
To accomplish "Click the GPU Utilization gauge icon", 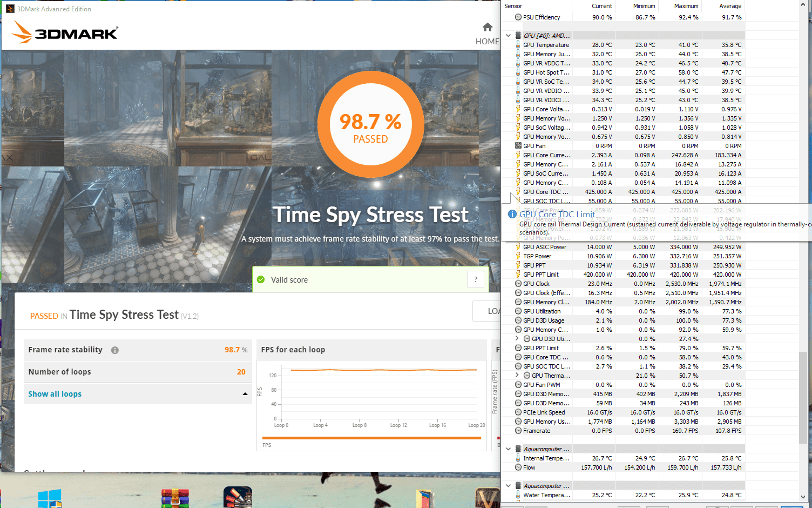I will [518, 311].
